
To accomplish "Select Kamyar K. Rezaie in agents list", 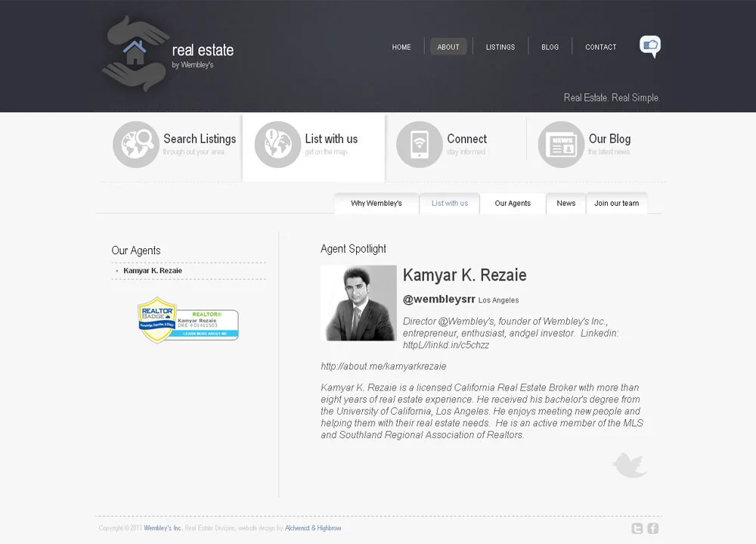I will point(153,271).
